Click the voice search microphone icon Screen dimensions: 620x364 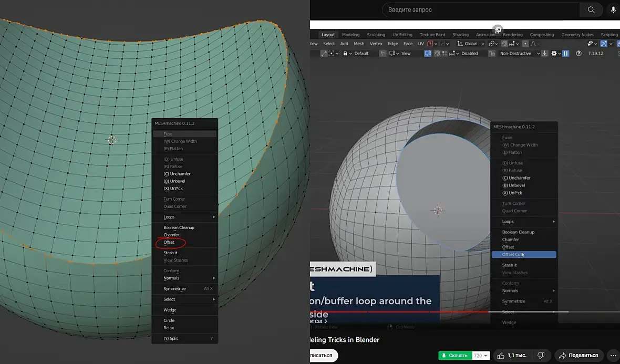(613, 9)
